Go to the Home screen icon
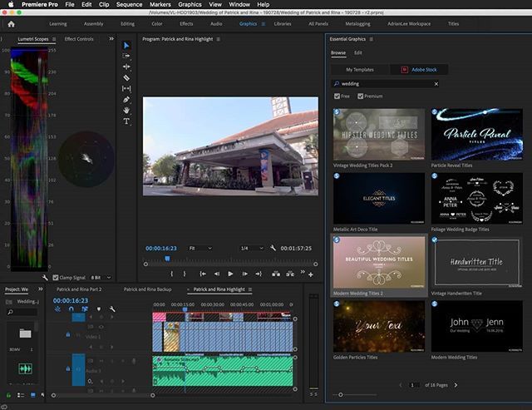The image size is (532, 410). (11, 24)
